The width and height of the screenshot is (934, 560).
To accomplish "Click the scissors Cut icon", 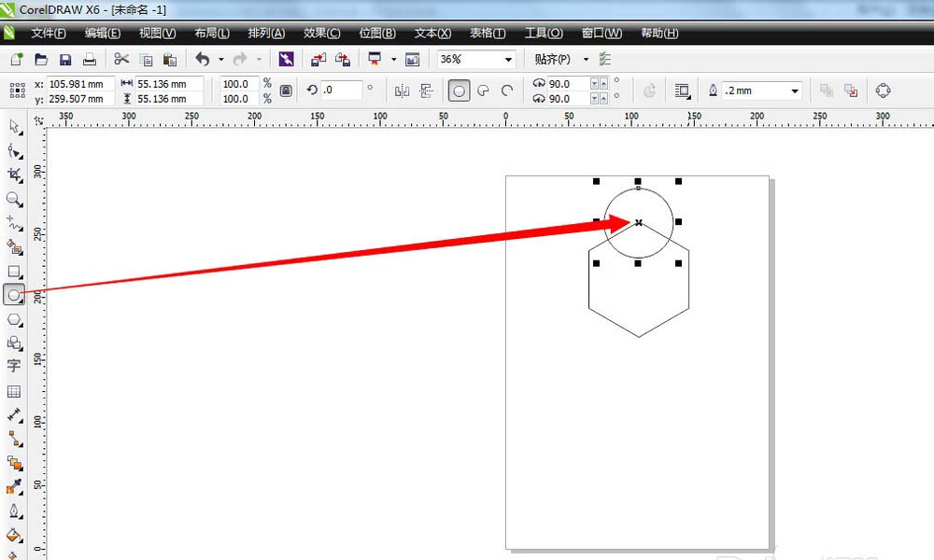I will 120,60.
